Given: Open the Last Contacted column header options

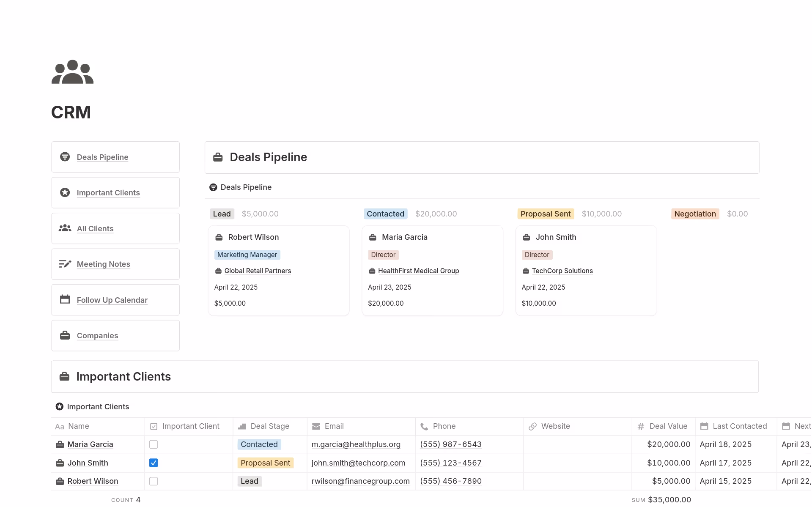Looking at the screenshot, I should tap(739, 426).
